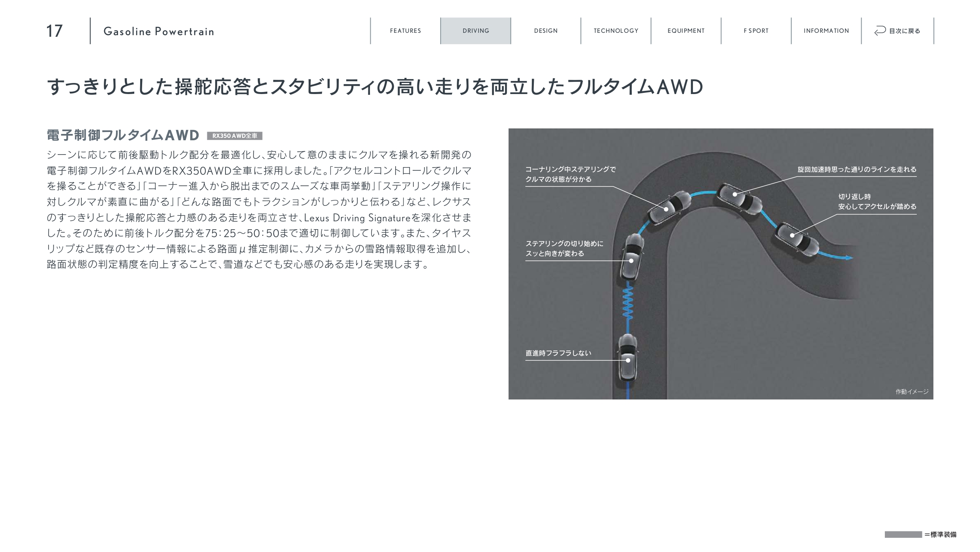Click the car at the steering start point
The height and width of the screenshot is (552, 980).
click(631, 257)
